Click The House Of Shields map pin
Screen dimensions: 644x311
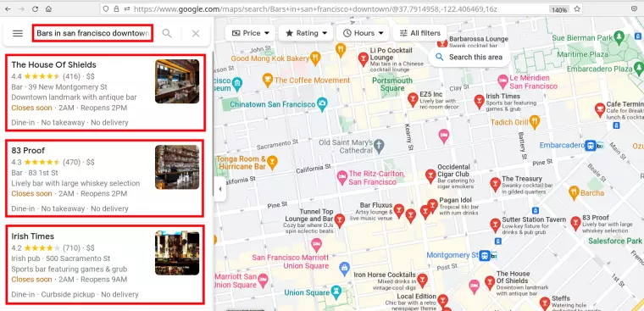point(489,283)
